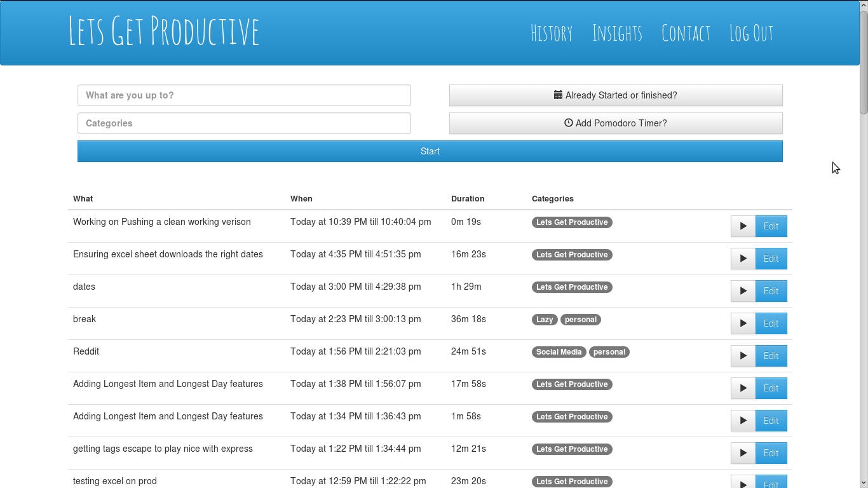Edit the Reddit activity entry
The height and width of the screenshot is (488, 868).
point(771,356)
